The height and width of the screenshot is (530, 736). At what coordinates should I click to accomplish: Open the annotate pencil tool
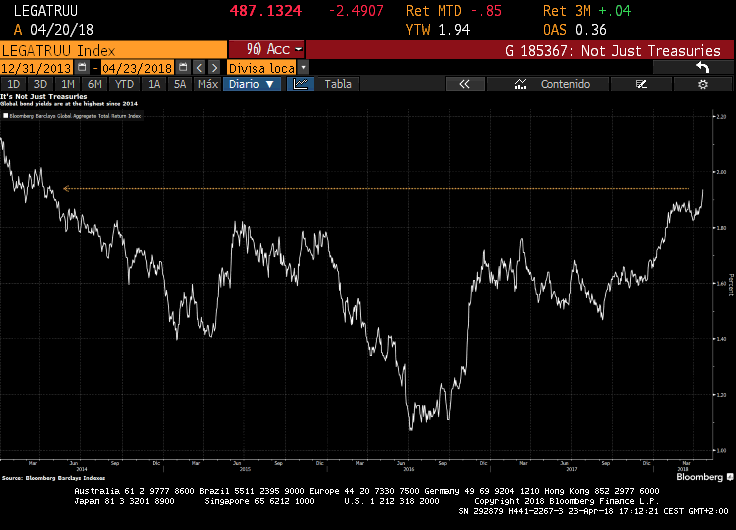641,84
